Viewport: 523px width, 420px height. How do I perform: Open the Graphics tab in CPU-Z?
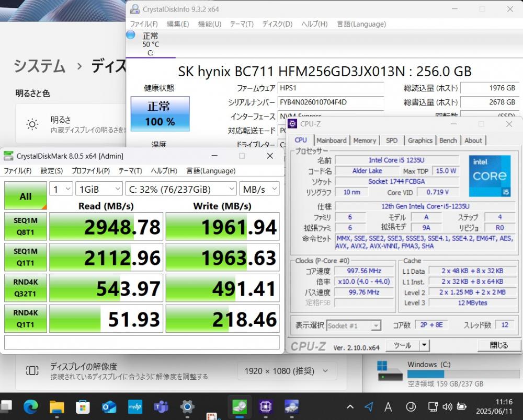pos(420,141)
